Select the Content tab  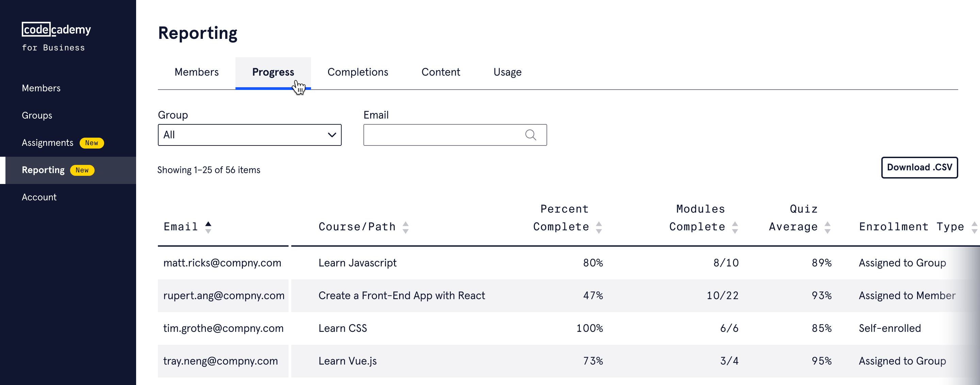coord(441,72)
